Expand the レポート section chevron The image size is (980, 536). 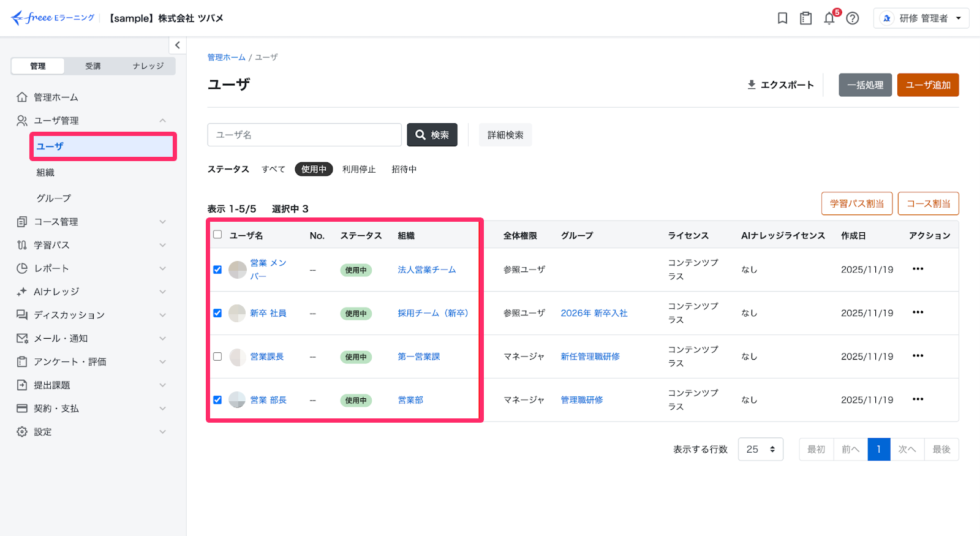(163, 268)
